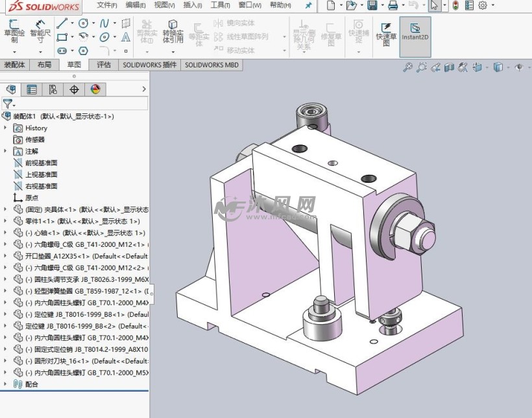Open the 帮助(H) menu
This screenshot has height=418, width=532.
(x=280, y=5)
